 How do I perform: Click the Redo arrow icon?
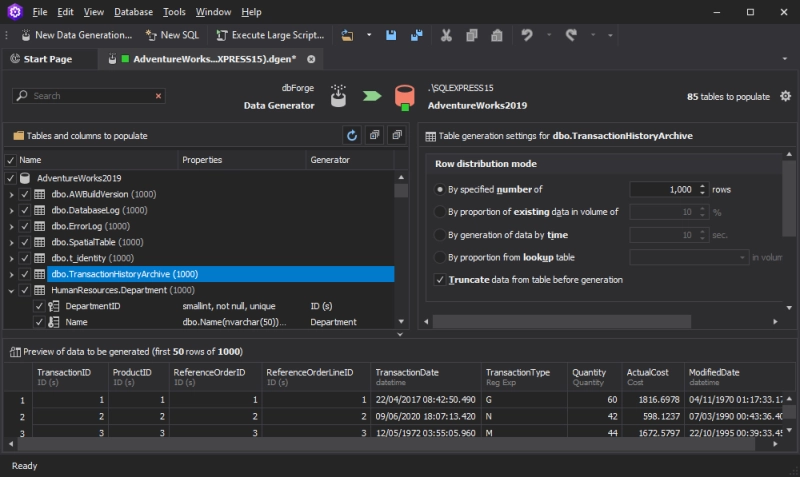point(571,35)
